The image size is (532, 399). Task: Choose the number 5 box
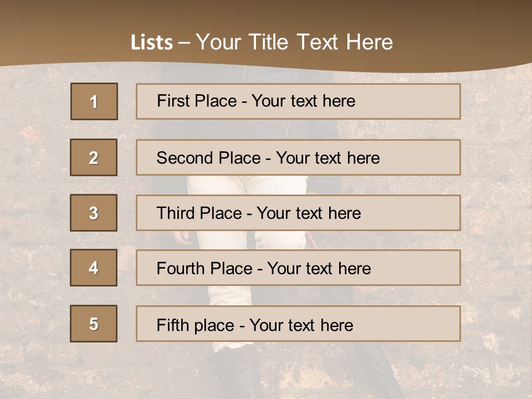click(x=94, y=324)
